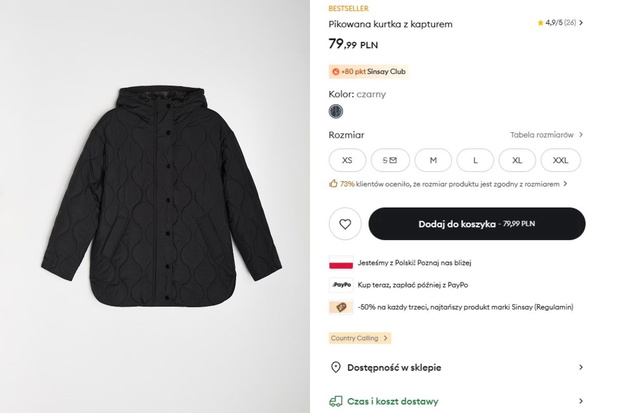
Task: Click the Sinsay Club points icon
Action: (336, 72)
